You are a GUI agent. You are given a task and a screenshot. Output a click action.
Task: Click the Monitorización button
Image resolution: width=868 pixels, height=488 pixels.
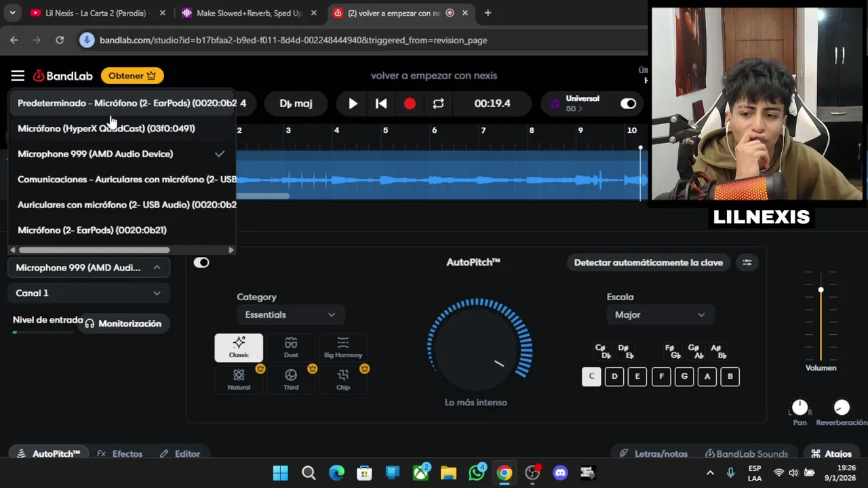coord(123,324)
